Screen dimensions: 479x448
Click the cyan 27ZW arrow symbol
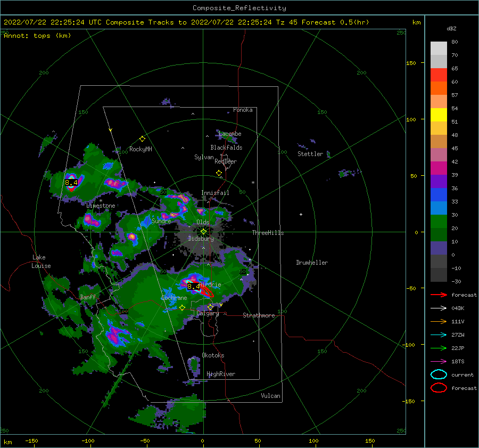click(x=439, y=335)
